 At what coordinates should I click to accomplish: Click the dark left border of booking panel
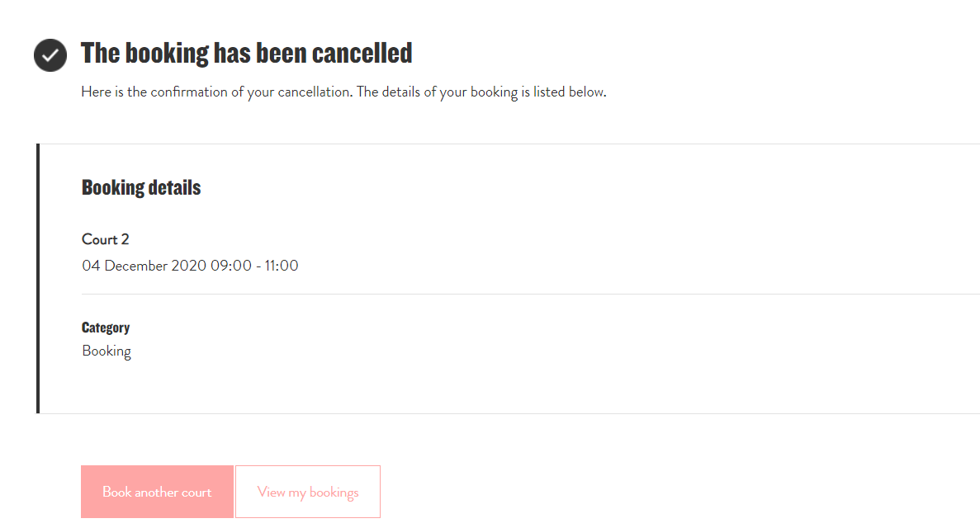point(38,278)
